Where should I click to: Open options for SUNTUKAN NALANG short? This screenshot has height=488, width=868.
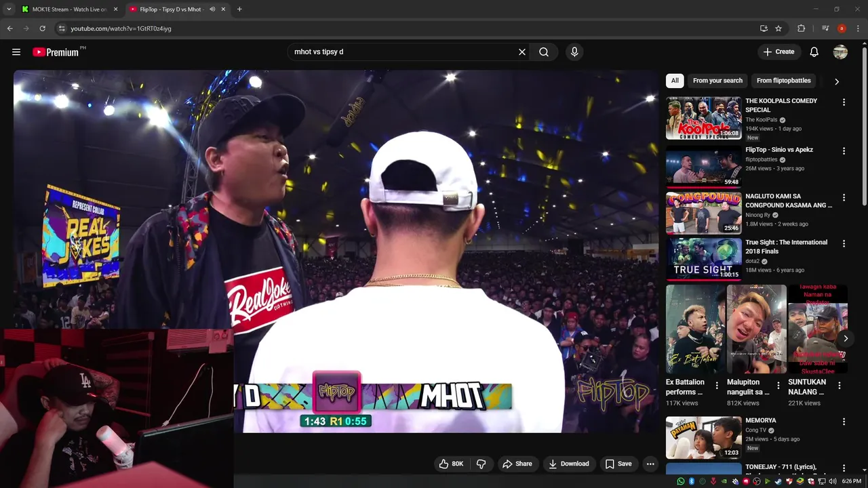tap(839, 386)
